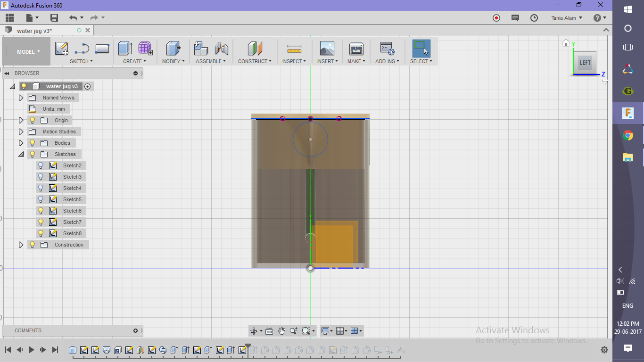
Task: Open the MODIFY menu
Action: [173, 61]
